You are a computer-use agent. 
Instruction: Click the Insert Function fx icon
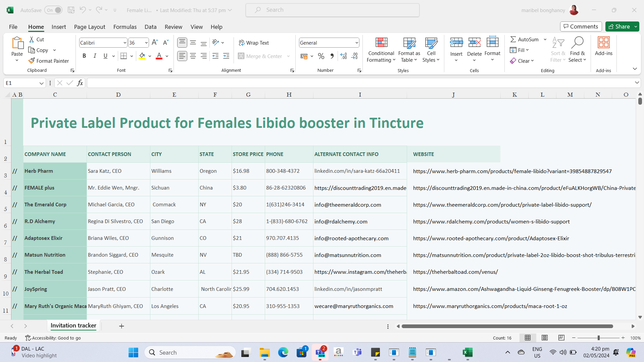coord(80,83)
